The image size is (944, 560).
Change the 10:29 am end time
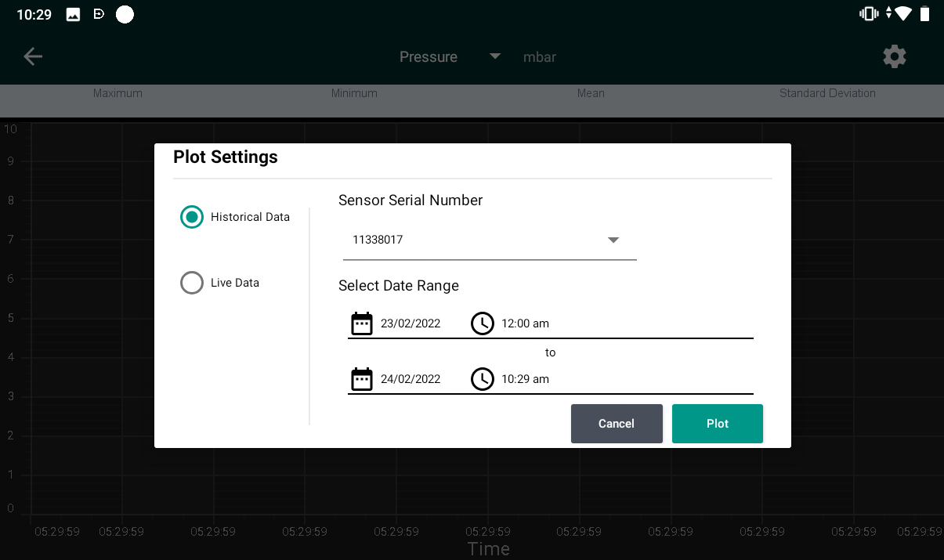[x=525, y=379]
